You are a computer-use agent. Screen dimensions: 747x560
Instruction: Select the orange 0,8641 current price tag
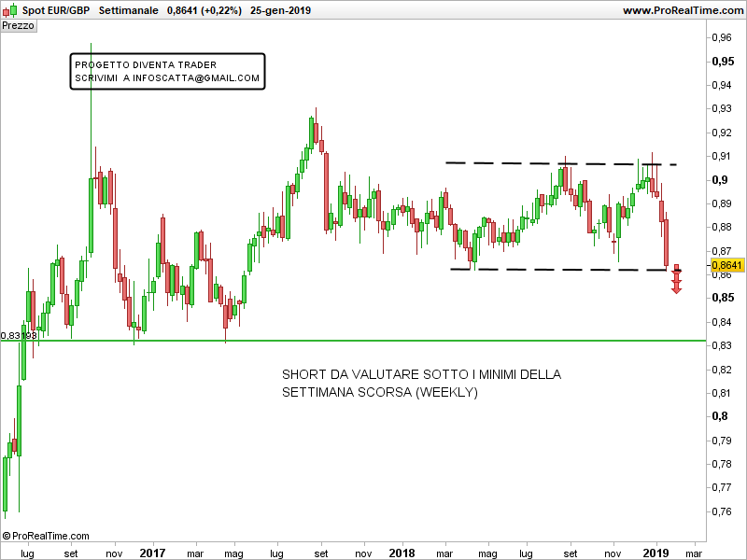726,265
